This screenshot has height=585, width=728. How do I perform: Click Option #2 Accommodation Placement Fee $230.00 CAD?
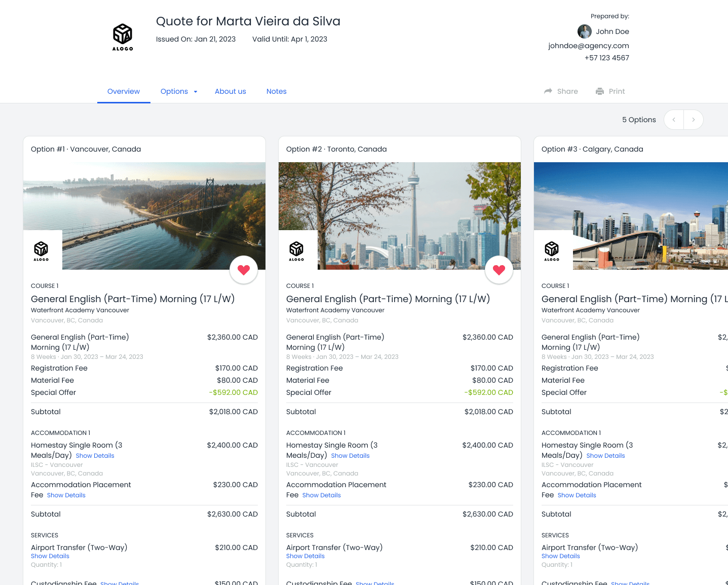[x=491, y=485]
